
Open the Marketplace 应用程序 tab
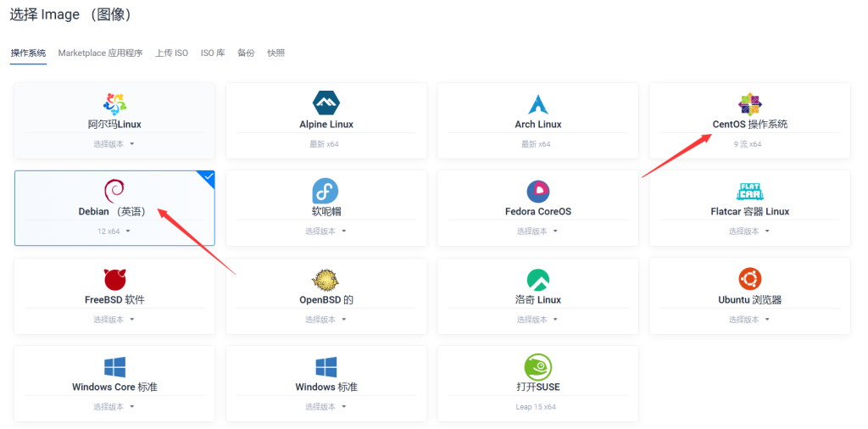pyautogui.click(x=100, y=53)
